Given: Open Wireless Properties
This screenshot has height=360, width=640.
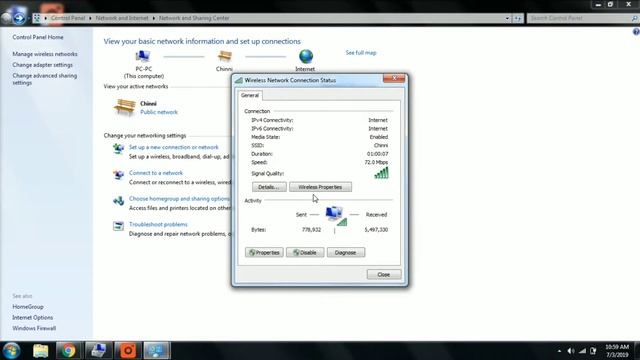Looking at the screenshot, I should point(320,187).
